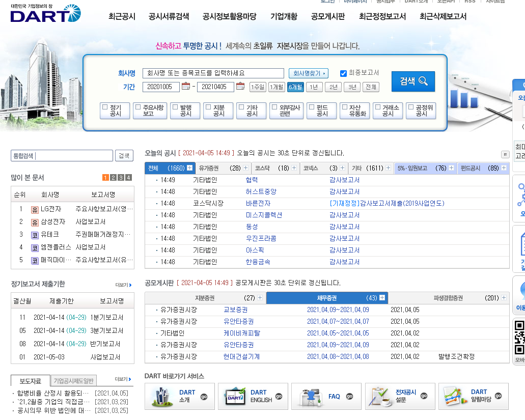The image size is (525, 420).
Task: Expand the 유가증권 (28) plus icon
Action: (x=246, y=167)
